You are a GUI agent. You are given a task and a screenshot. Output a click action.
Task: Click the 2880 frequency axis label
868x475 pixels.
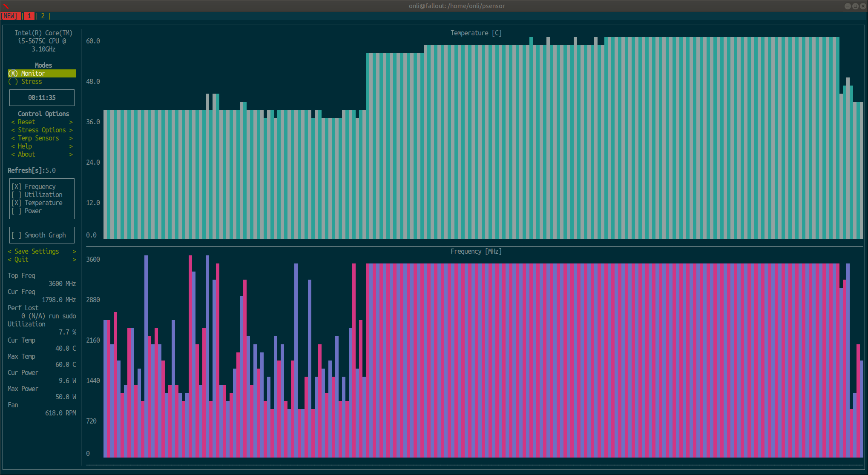(x=93, y=300)
